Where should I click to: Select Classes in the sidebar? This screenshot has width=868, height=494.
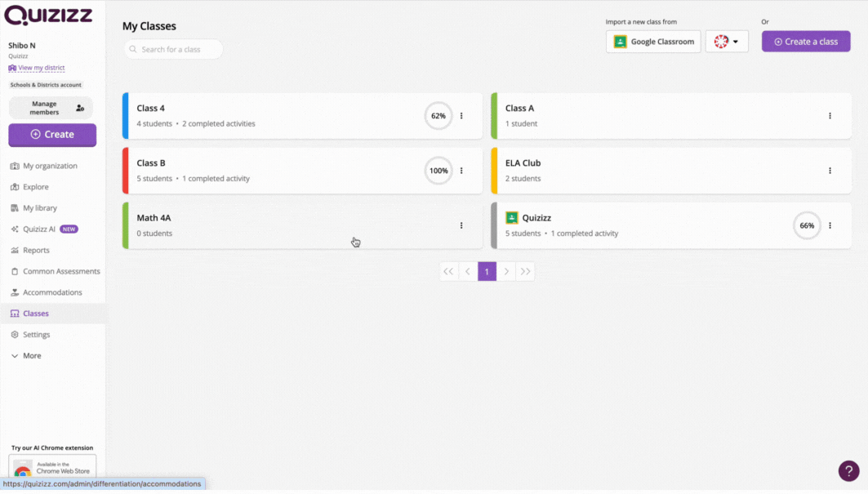pos(52,314)
